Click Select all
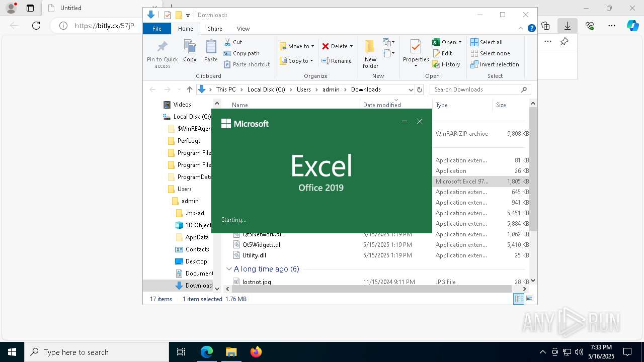This screenshot has width=644, height=362. (487, 42)
